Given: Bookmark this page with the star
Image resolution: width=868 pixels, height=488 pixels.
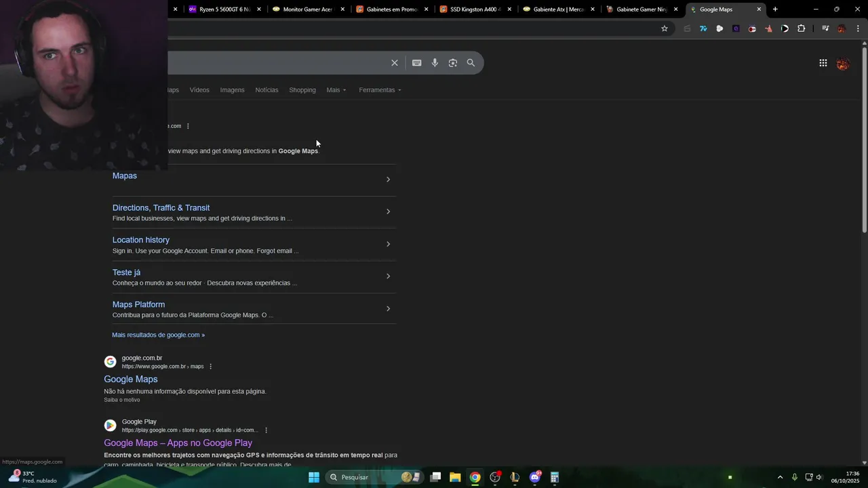Looking at the screenshot, I should pyautogui.click(x=665, y=28).
